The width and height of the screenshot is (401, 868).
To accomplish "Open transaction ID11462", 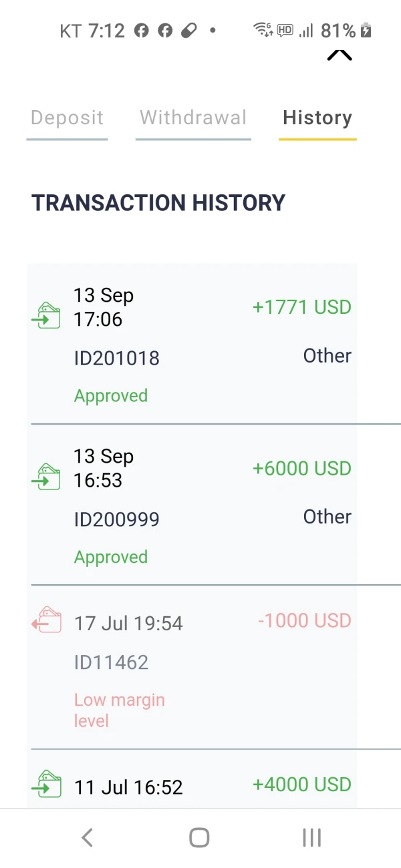I will click(x=112, y=662).
